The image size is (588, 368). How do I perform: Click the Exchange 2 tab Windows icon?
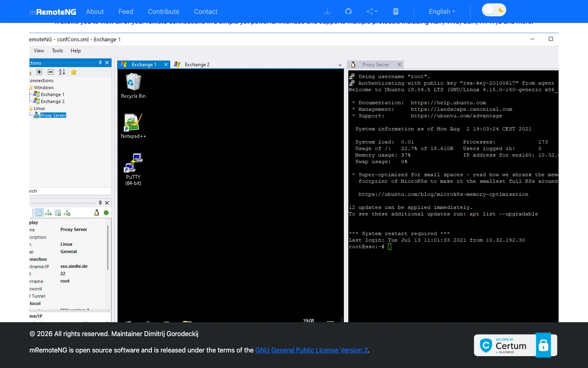[177, 65]
